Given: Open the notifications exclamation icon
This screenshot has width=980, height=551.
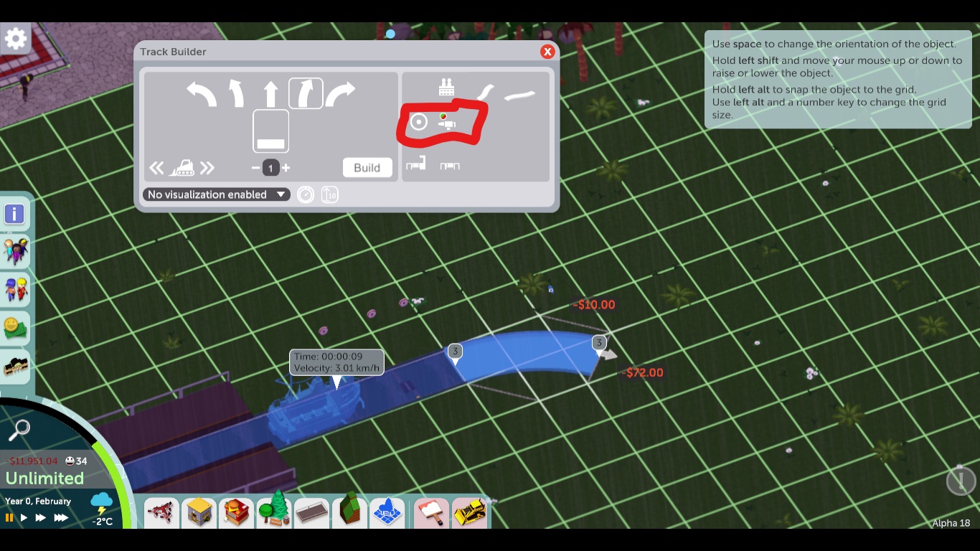Looking at the screenshot, I should (x=961, y=480).
